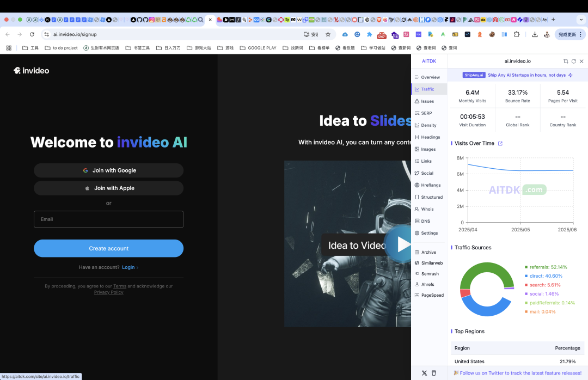
Task: Open the Images section
Action: (x=429, y=149)
